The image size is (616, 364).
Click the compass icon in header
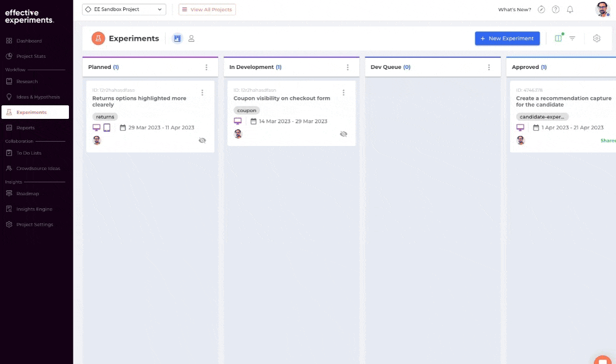[x=541, y=9]
